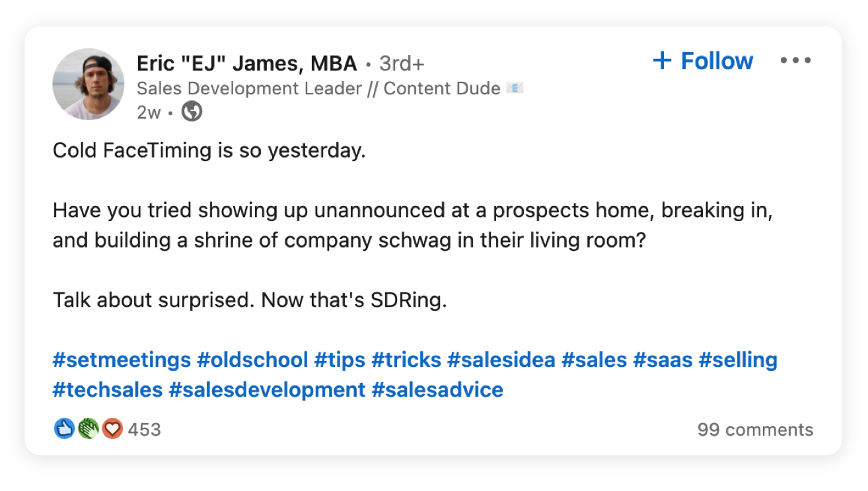Open the #setmeetings hashtag
The width and height of the screenshot is (868, 491).
coord(122,360)
